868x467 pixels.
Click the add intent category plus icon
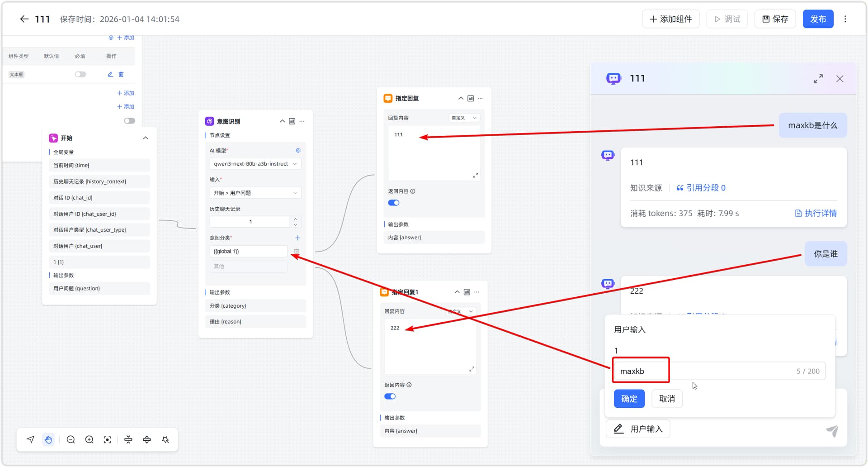(x=297, y=238)
